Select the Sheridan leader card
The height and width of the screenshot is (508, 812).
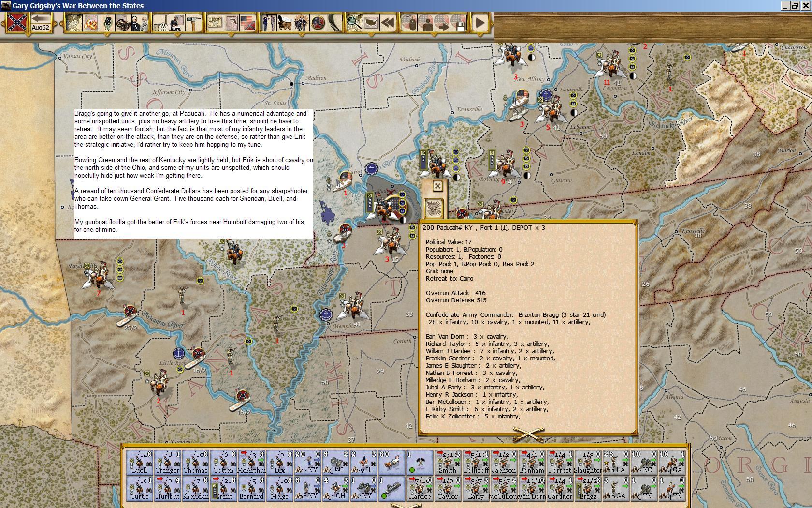[x=195, y=488]
